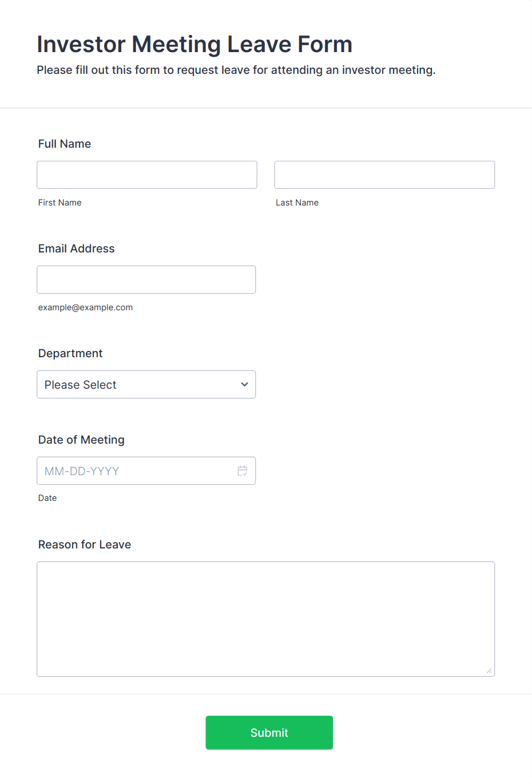Click the Reason for Leave label
Screen dimensions: 532x778
click(x=85, y=544)
